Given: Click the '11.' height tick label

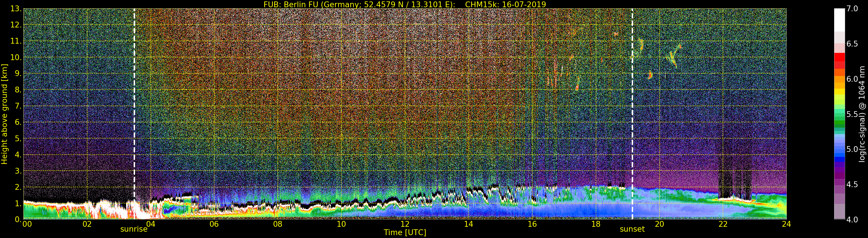Looking at the screenshot, I should [x=16, y=41].
